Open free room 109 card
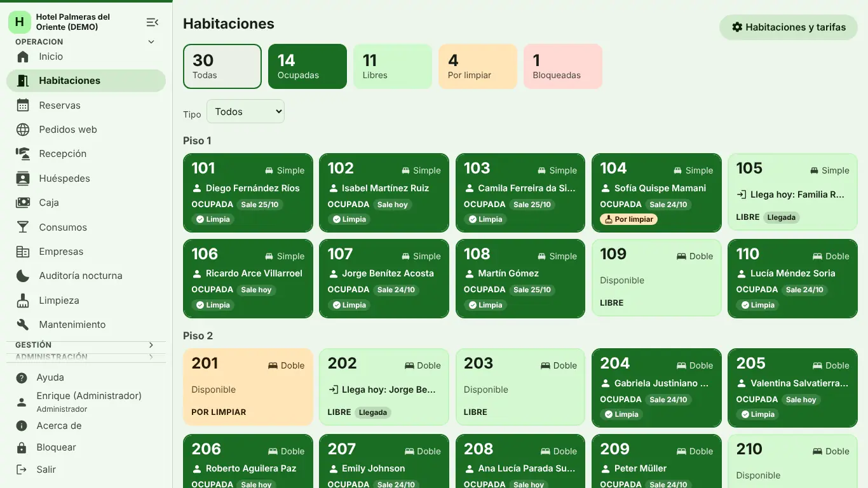The width and height of the screenshot is (868, 488). pyautogui.click(x=656, y=278)
